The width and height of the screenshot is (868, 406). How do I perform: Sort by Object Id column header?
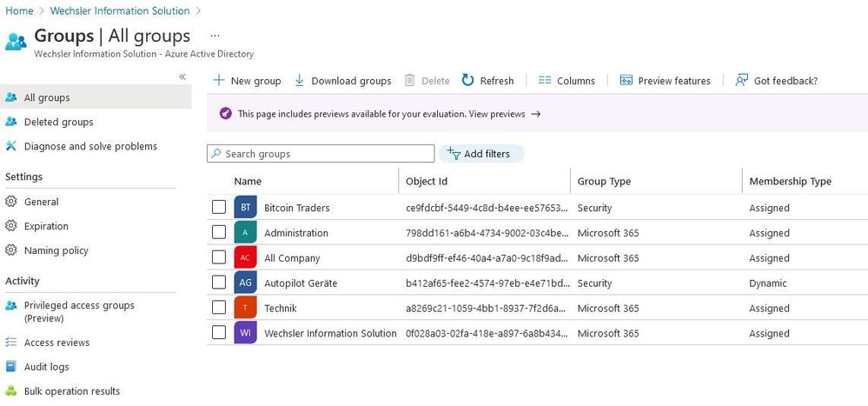pos(427,181)
